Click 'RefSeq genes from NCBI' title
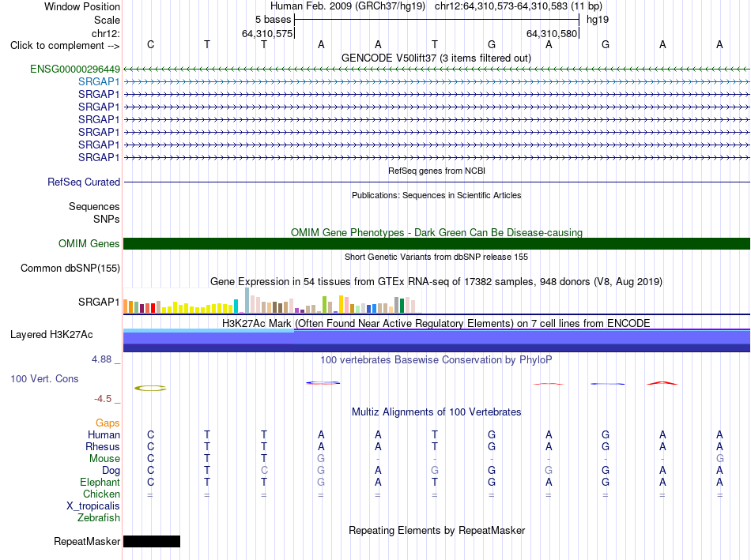This screenshot has height=560, width=751. (436, 171)
